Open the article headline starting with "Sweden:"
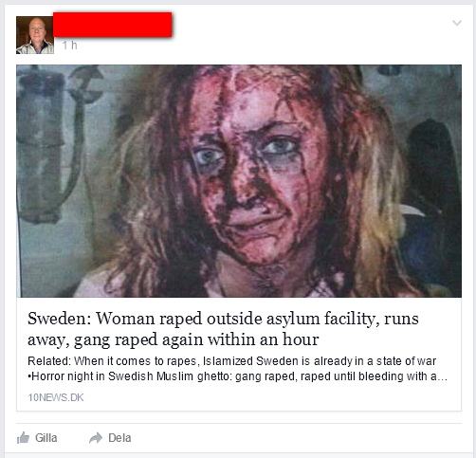The image size is (476, 458). pos(223,329)
